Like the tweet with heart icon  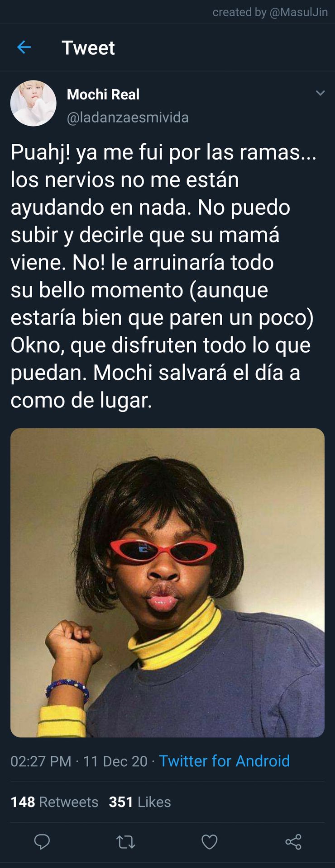click(209, 842)
